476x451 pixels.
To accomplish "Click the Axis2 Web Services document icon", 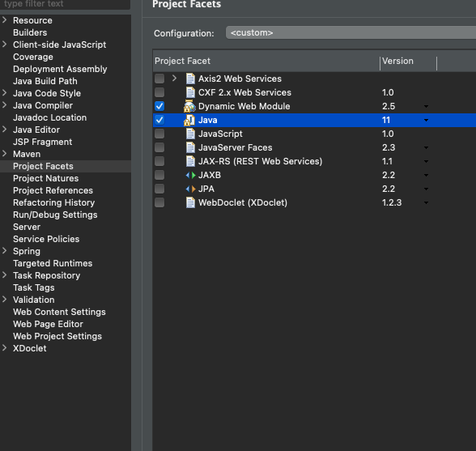I will click(190, 79).
